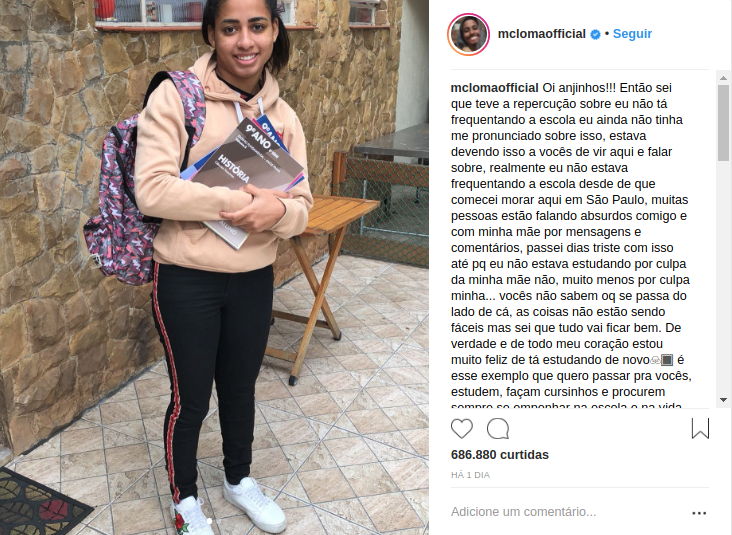Click the caption scrollbar up arrow

724,77
